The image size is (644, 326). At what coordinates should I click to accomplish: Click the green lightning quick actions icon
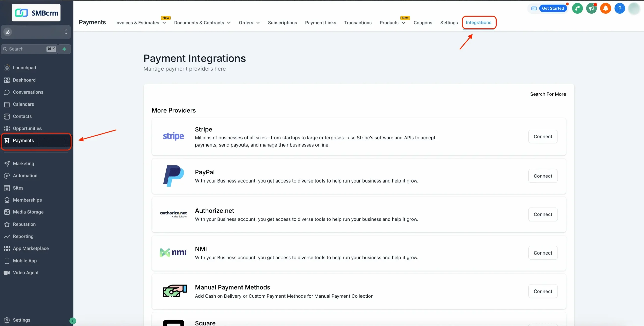point(64,49)
